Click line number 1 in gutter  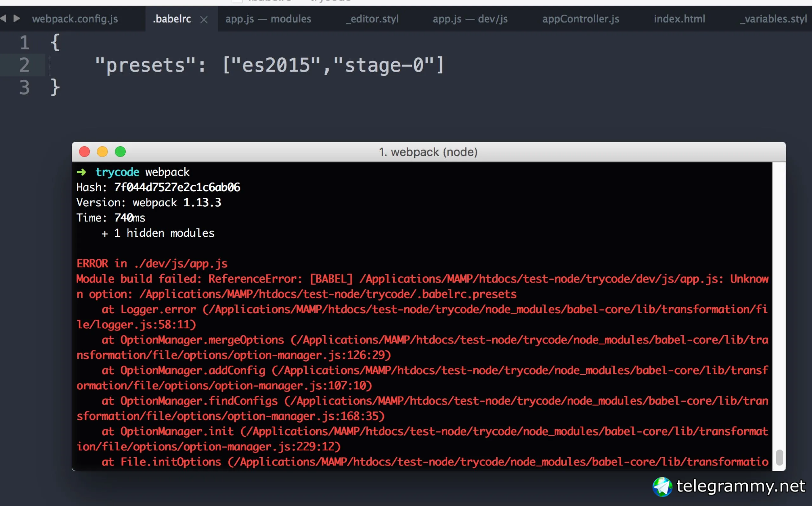click(x=24, y=43)
